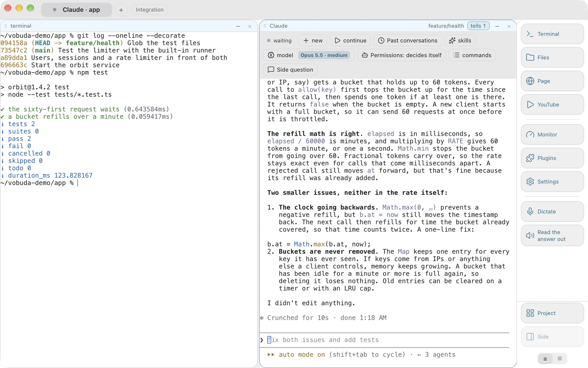Click 'a bucket refills over a minute' line
The height and width of the screenshot is (368, 588).
[x=87, y=117]
